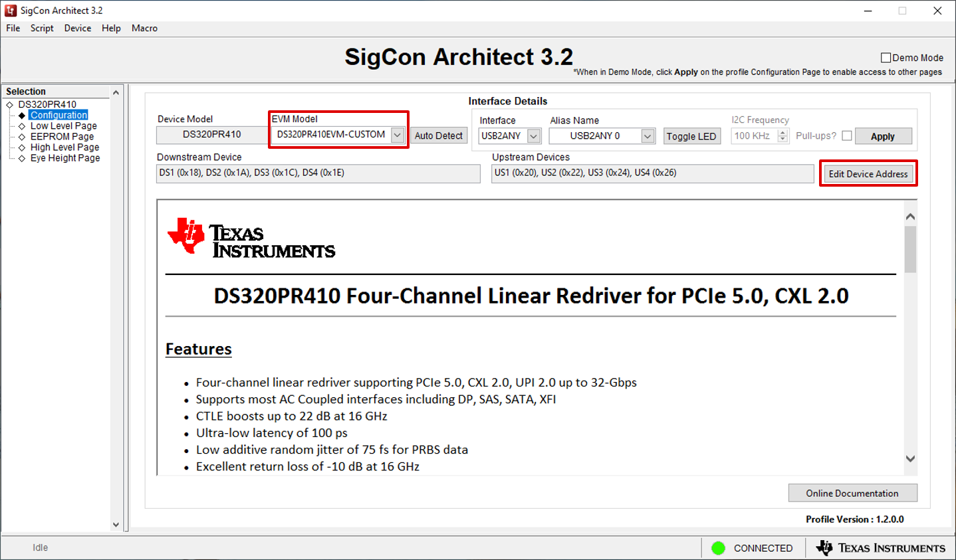Open the Macro menu
The image size is (956, 560).
pos(144,28)
